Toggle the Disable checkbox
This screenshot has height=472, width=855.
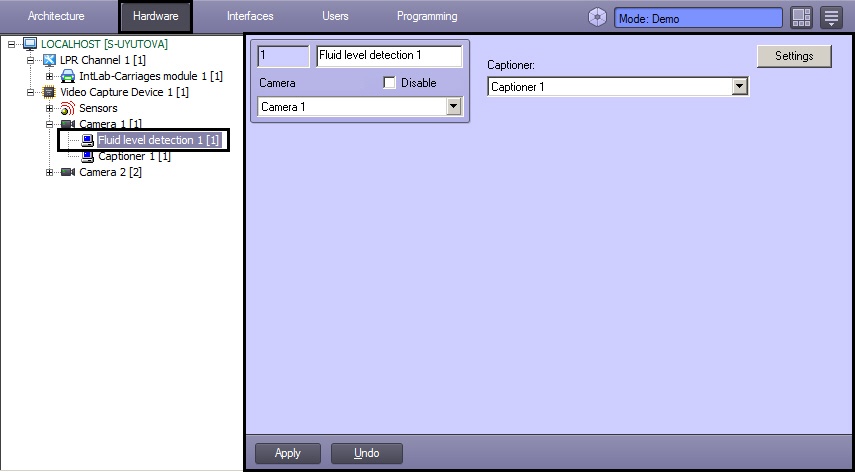(x=389, y=83)
